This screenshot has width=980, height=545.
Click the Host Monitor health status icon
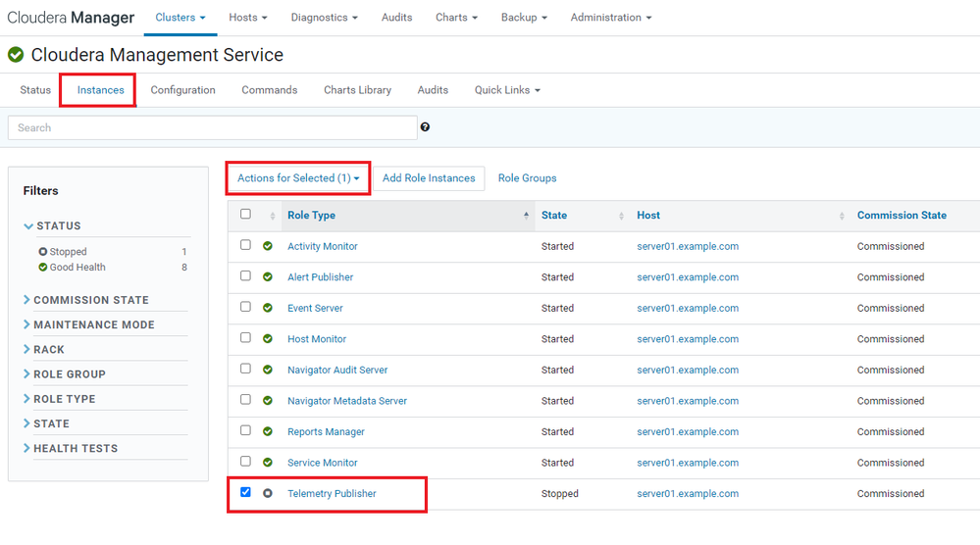coord(268,339)
